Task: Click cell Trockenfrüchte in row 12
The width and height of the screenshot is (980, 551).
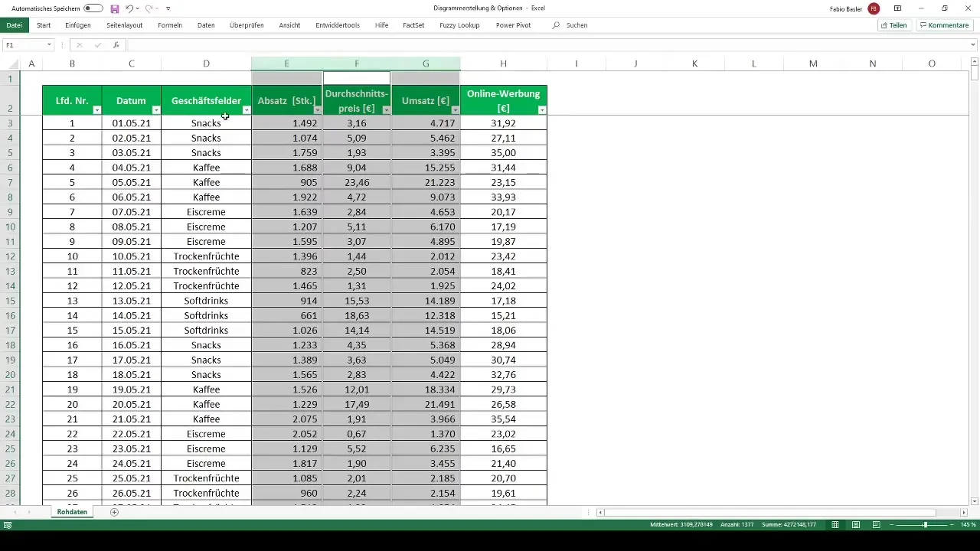Action: (x=206, y=256)
